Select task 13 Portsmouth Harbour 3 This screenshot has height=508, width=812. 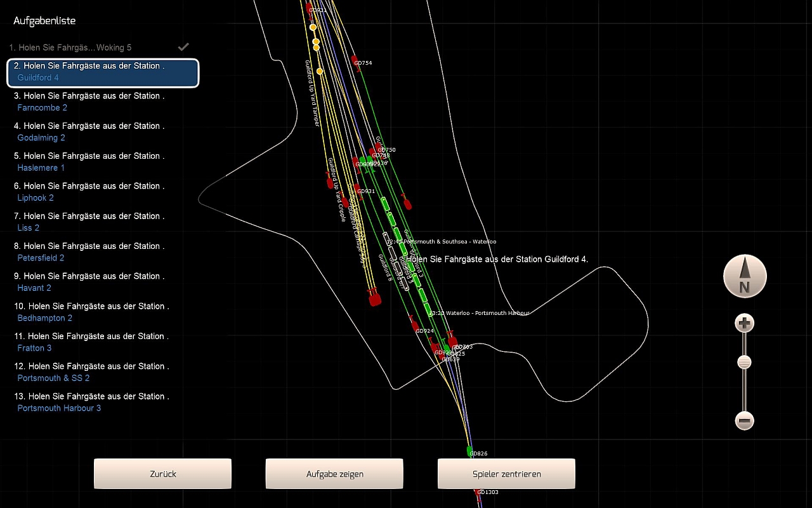103,402
